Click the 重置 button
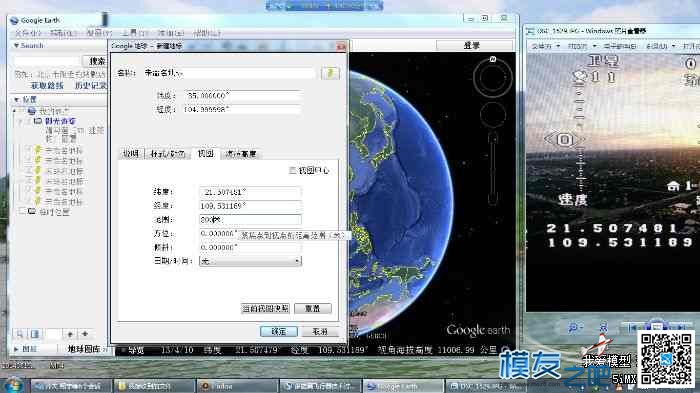The height and width of the screenshot is (393, 700). point(312,308)
